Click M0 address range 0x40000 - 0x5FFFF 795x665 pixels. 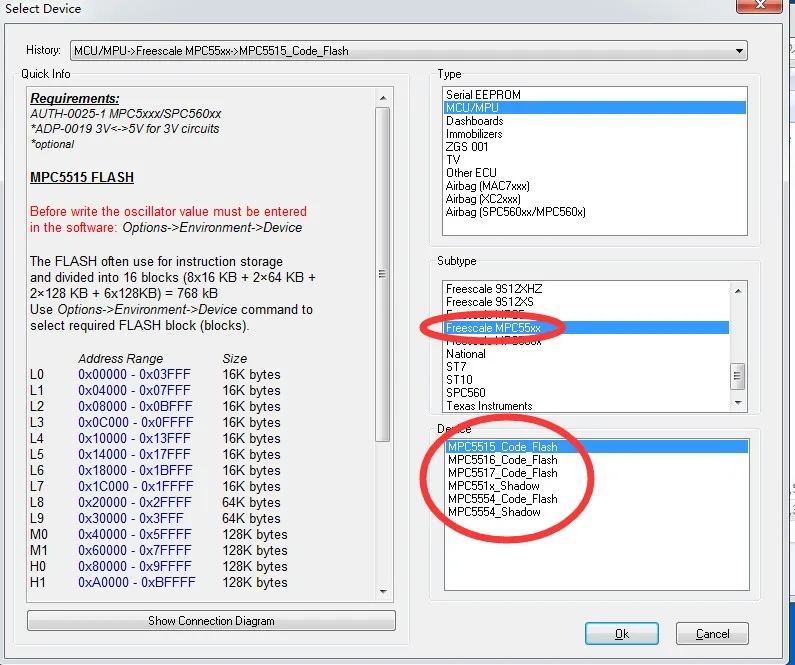(x=135, y=534)
